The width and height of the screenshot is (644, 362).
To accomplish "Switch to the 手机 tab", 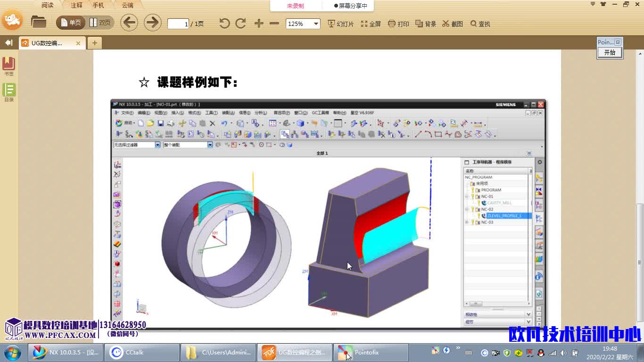I will click(x=98, y=5).
